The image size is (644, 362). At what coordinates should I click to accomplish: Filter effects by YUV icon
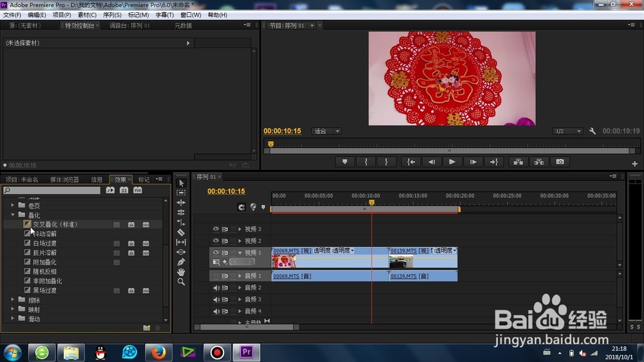138,190
